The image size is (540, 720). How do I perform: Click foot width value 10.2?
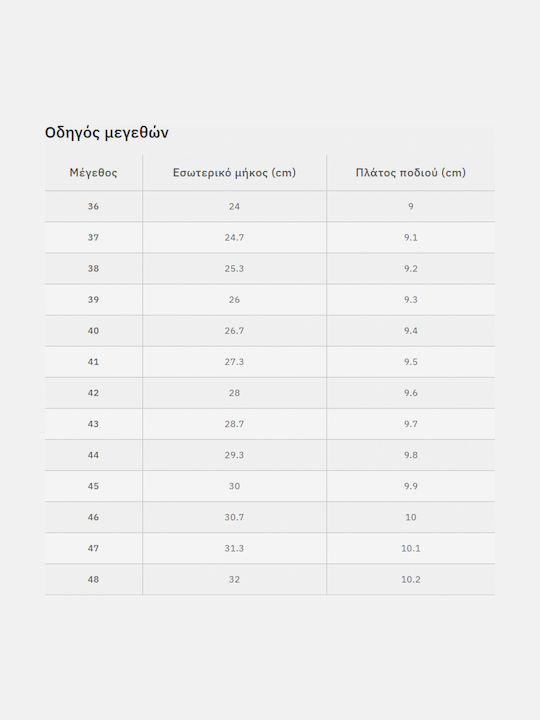click(411, 579)
